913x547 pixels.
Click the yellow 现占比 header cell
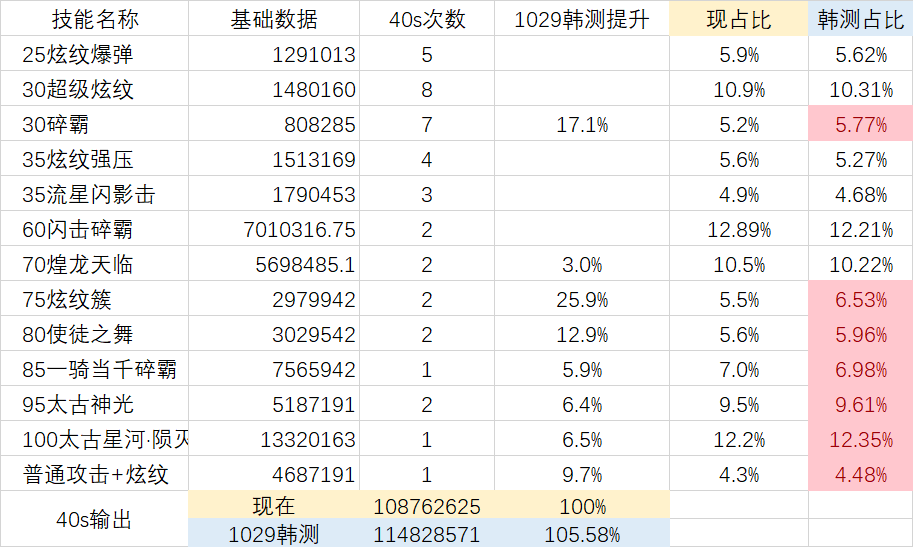coord(739,19)
